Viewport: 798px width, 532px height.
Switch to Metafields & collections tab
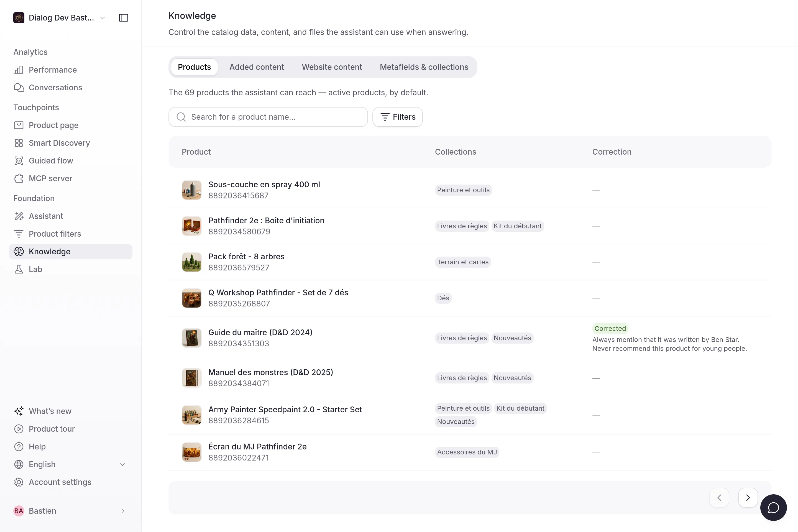point(424,67)
